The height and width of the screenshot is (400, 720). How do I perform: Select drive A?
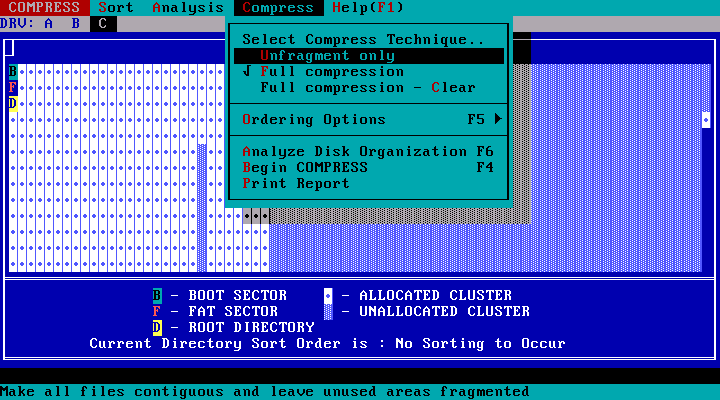point(49,24)
